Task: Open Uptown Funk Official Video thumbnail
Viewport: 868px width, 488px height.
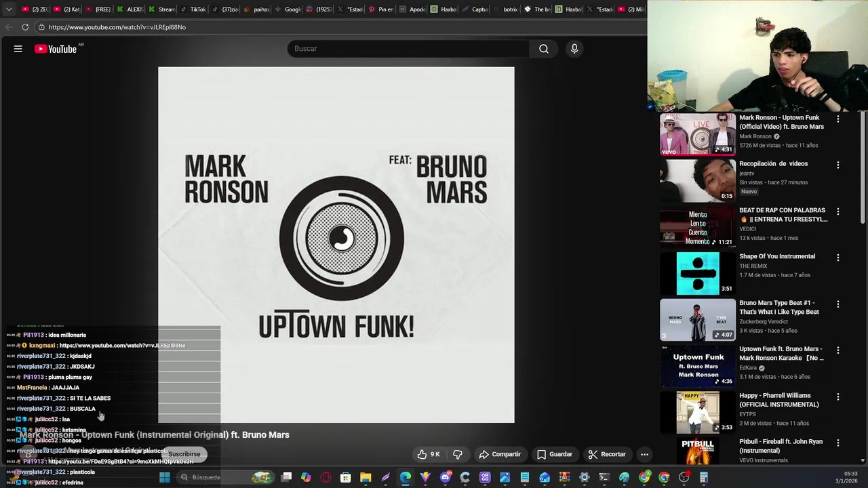Action: pyautogui.click(x=698, y=134)
